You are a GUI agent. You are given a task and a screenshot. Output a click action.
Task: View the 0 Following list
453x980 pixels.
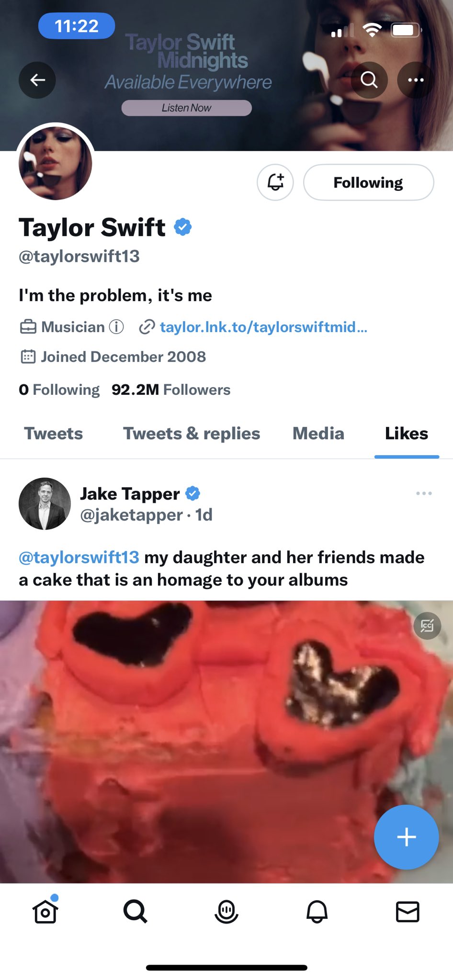[59, 390]
